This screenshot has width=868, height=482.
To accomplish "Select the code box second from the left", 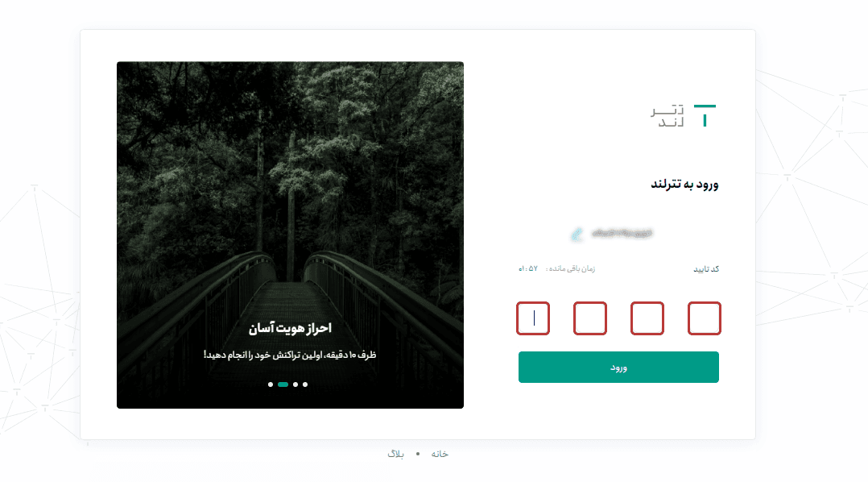I will [590, 318].
